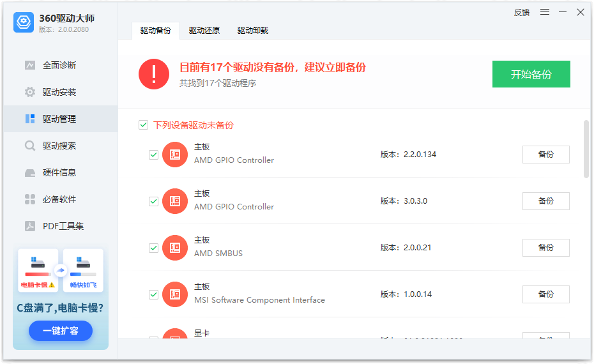The height and width of the screenshot is (364, 594).
Task: Click the 电脑卡慢 thumbnail
Action: [x=38, y=270]
